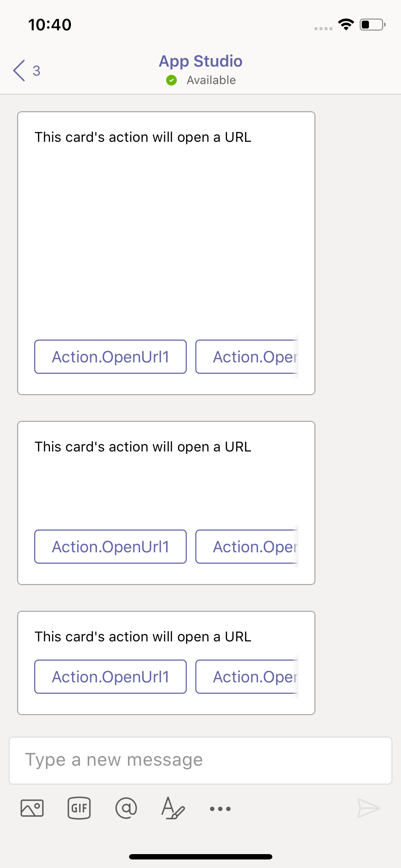
Task: Tap the Type a new message field
Action: click(200, 759)
